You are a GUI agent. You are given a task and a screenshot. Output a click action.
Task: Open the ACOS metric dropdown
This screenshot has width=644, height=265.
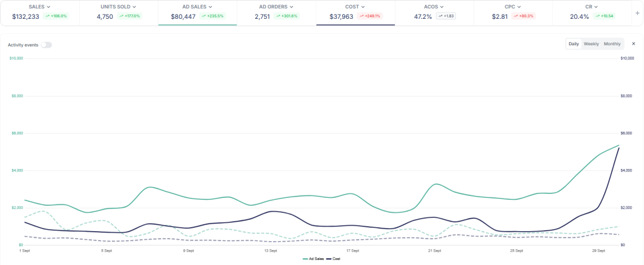[x=434, y=7]
